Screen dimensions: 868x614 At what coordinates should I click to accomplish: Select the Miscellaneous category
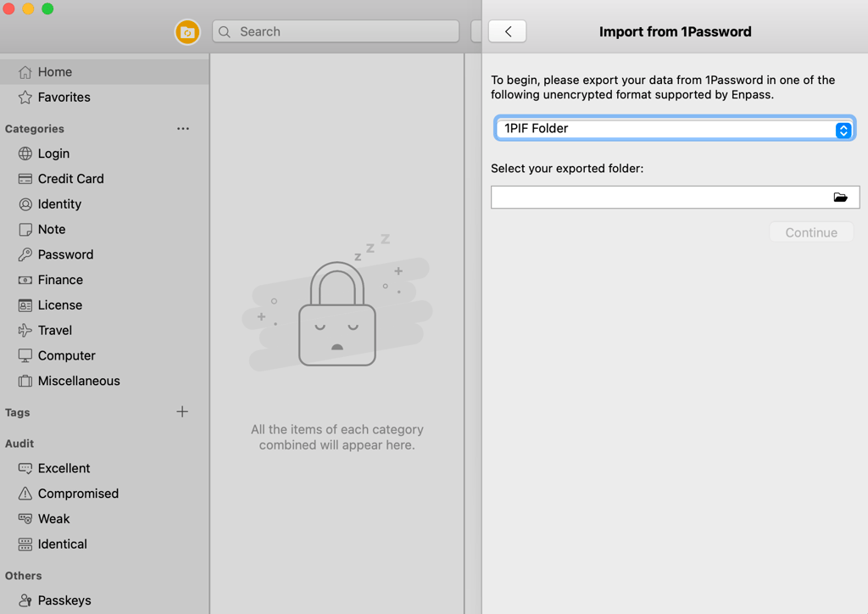click(104, 381)
